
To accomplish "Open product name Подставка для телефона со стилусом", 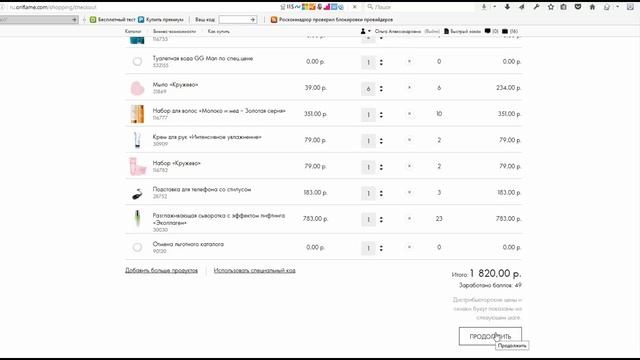I will [x=202, y=189].
